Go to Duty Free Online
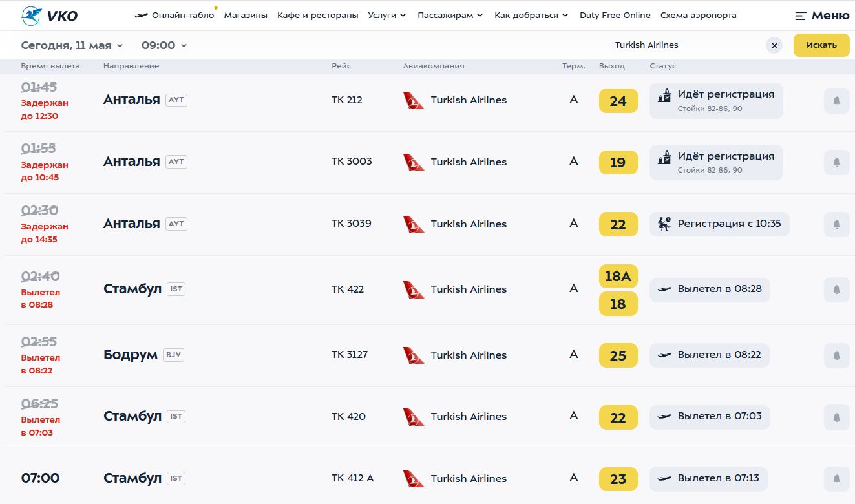Image resolution: width=855 pixels, height=504 pixels. point(615,16)
